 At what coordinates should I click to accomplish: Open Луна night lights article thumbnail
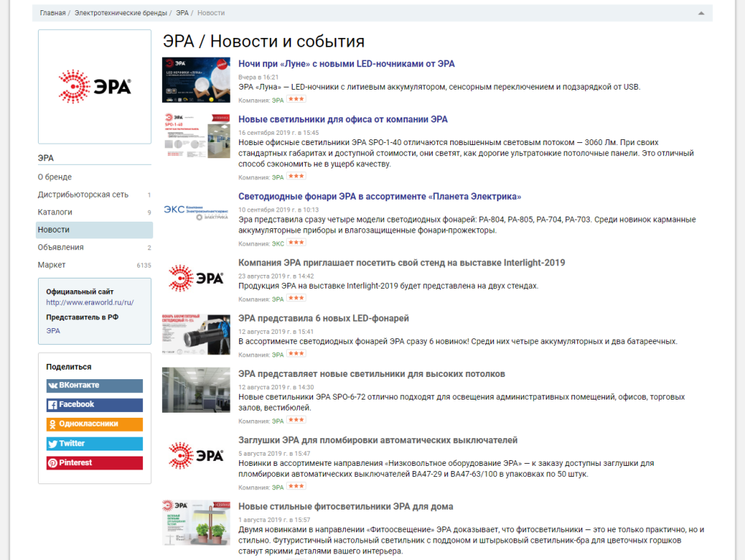tap(196, 79)
